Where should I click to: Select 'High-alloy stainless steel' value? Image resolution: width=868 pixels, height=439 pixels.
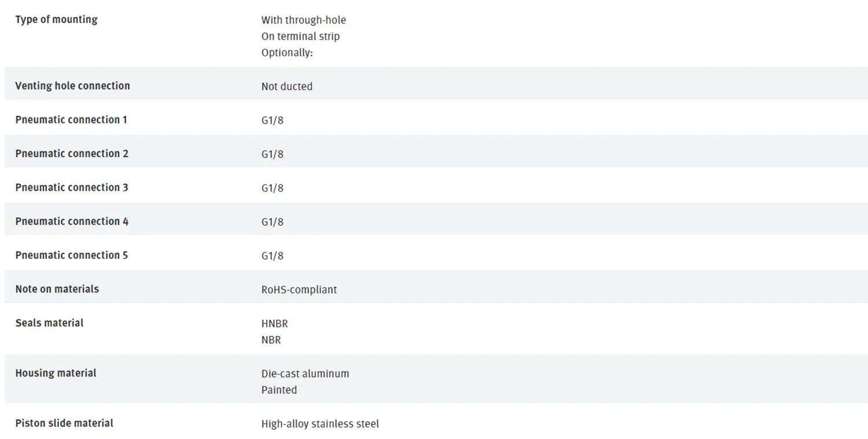(320, 424)
